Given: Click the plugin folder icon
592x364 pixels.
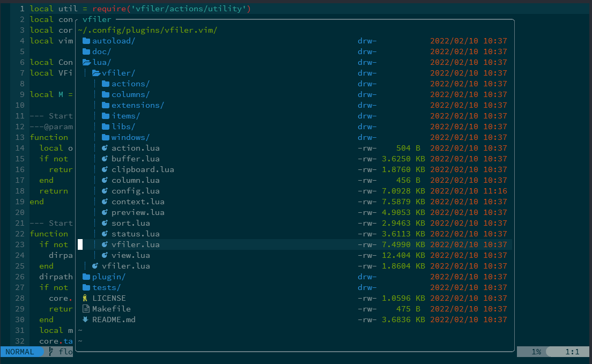Looking at the screenshot, I should tap(86, 277).
